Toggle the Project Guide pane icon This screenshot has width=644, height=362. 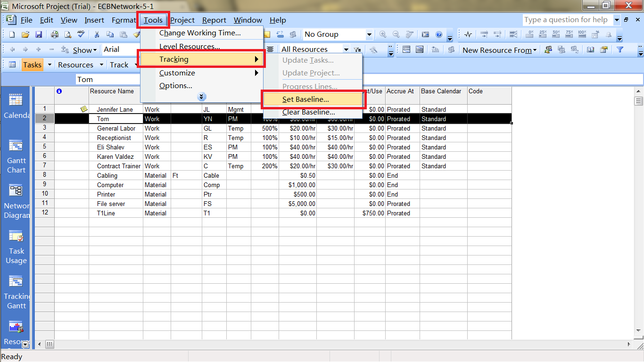click(x=12, y=65)
